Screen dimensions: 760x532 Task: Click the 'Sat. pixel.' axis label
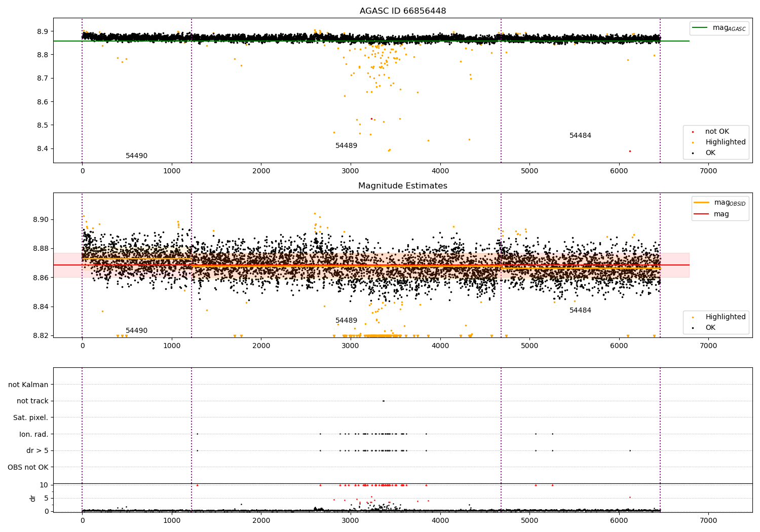point(31,417)
